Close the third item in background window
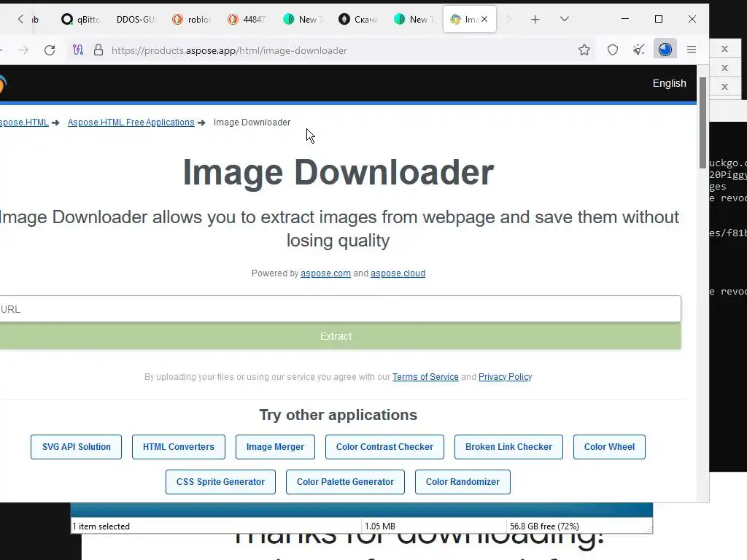The image size is (747, 560). coord(724,87)
